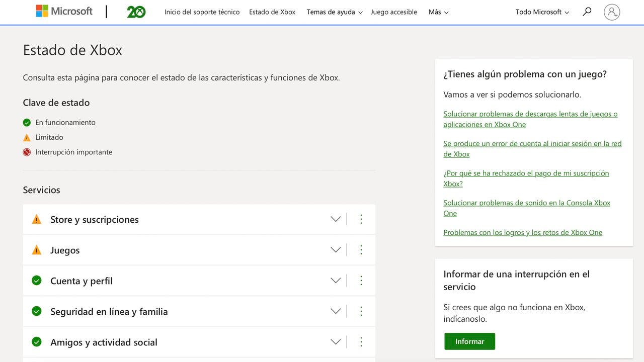644x362 pixels.
Task: Click the Xbox 20th anniversary logo
Action: 136,12
